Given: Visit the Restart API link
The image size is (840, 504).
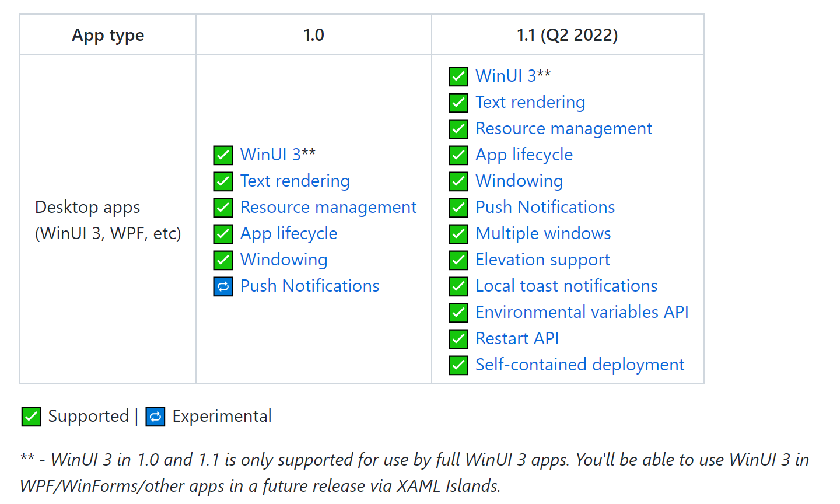Looking at the screenshot, I should [x=517, y=338].
